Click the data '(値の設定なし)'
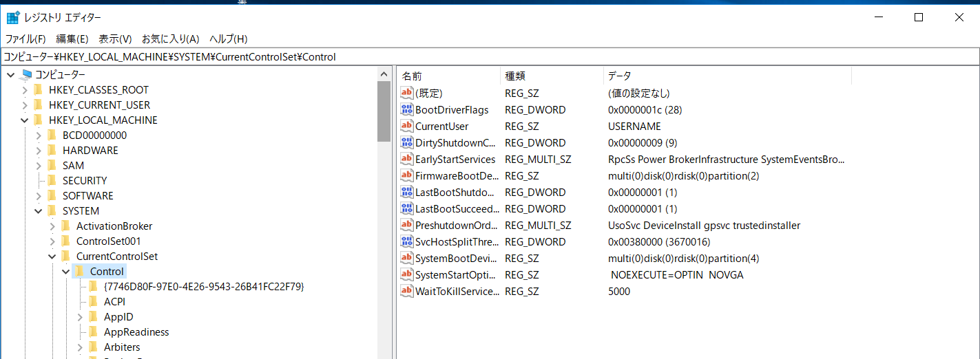980x359 pixels. click(x=639, y=94)
